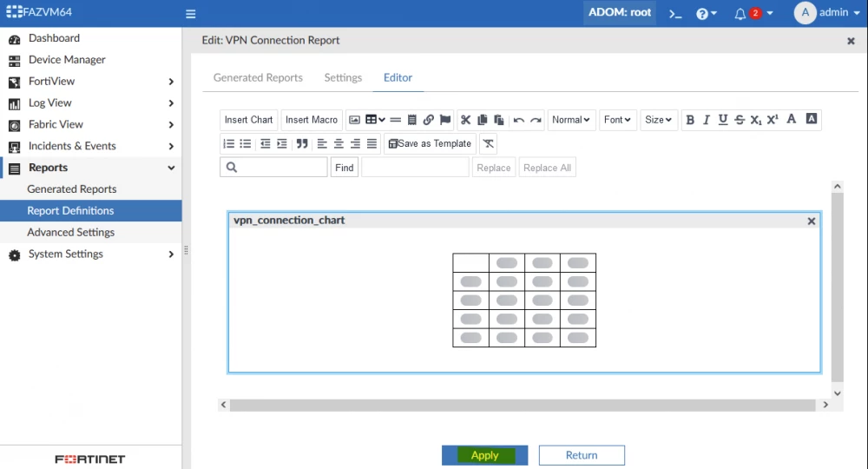Open the CLI console icon
The height and width of the screenshot is (469, 868).
click(674, 14)
